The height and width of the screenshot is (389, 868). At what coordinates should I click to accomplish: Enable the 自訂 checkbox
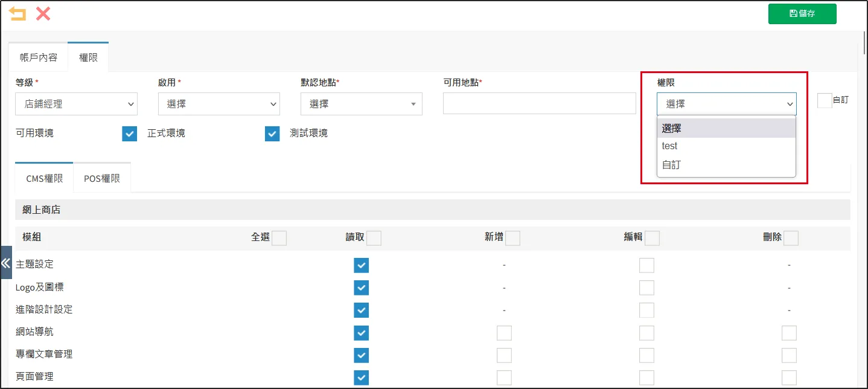tap(825, 101)
